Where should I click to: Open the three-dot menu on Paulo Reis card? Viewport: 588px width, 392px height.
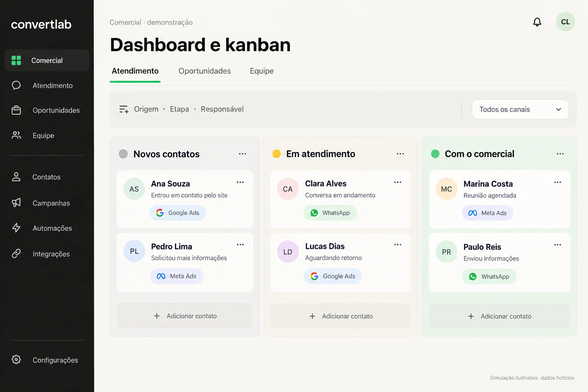(x=557, y=245)
